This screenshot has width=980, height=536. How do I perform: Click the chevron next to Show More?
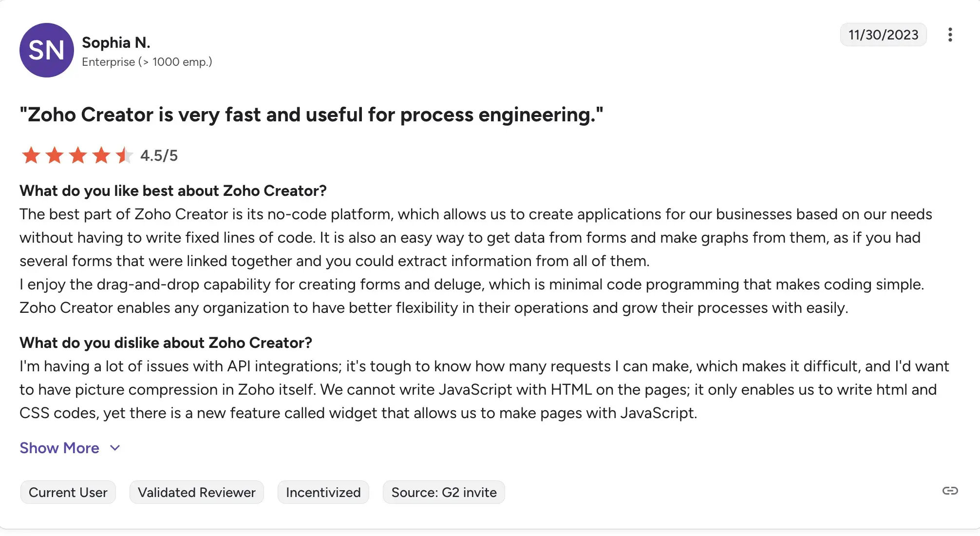click(x=115, y=448)
